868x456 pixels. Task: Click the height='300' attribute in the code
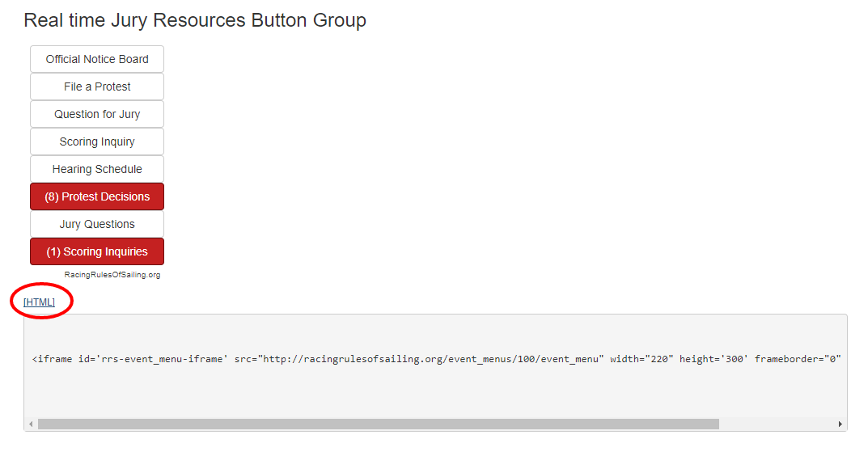(x=713, y=359)
